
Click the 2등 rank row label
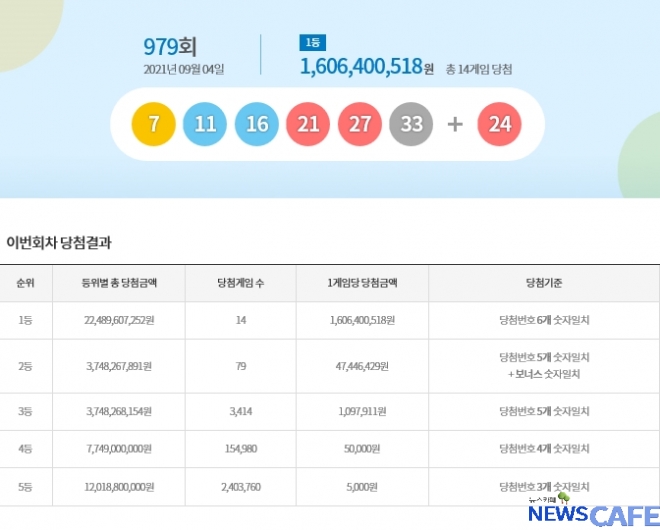[25, 366]
